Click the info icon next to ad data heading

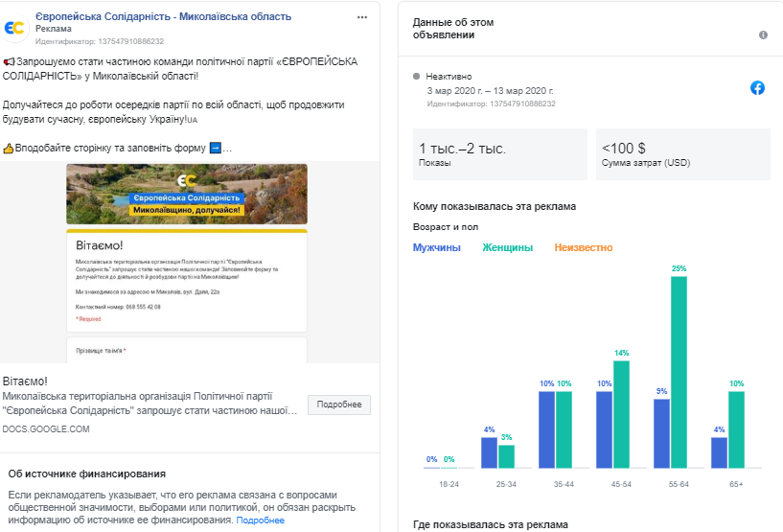[763, 35]
